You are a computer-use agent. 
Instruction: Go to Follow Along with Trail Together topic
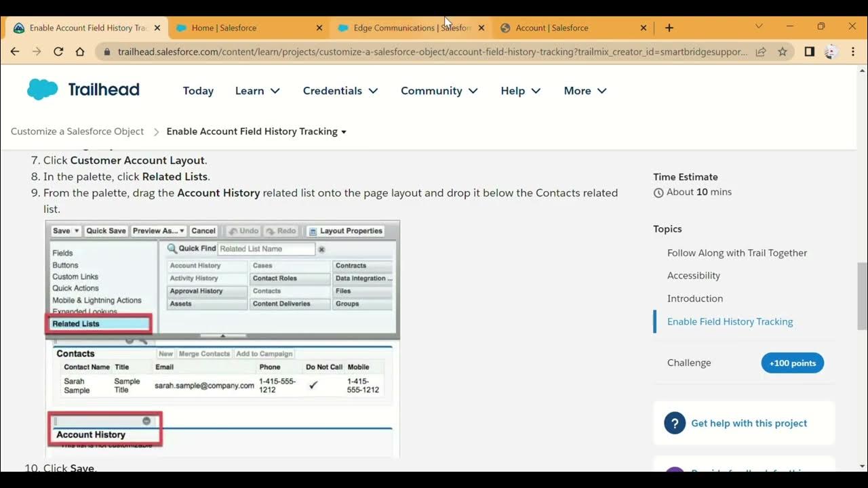coord(737,253)
